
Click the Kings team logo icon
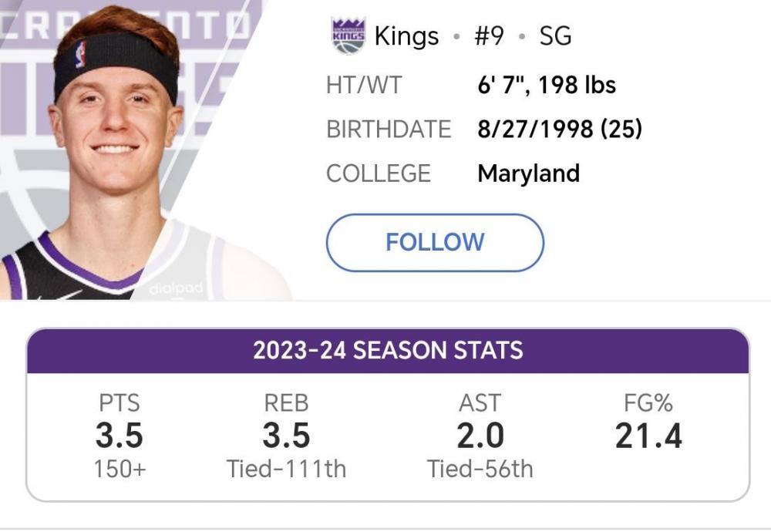(348, 35)
